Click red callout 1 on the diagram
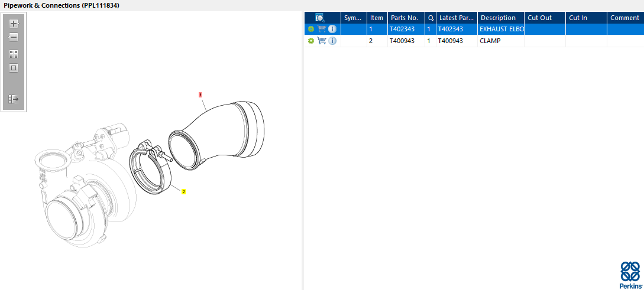This screenshot has width=644, height=290. click(x=200, y=95)
